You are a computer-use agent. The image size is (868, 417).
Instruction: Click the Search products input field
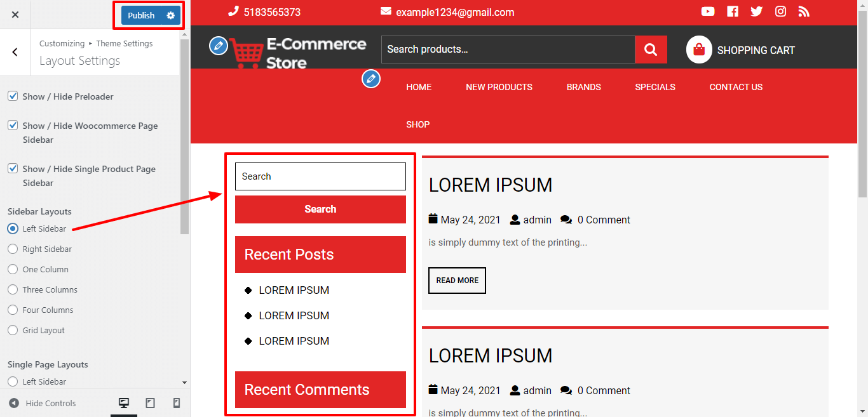(x=508, y=50)
